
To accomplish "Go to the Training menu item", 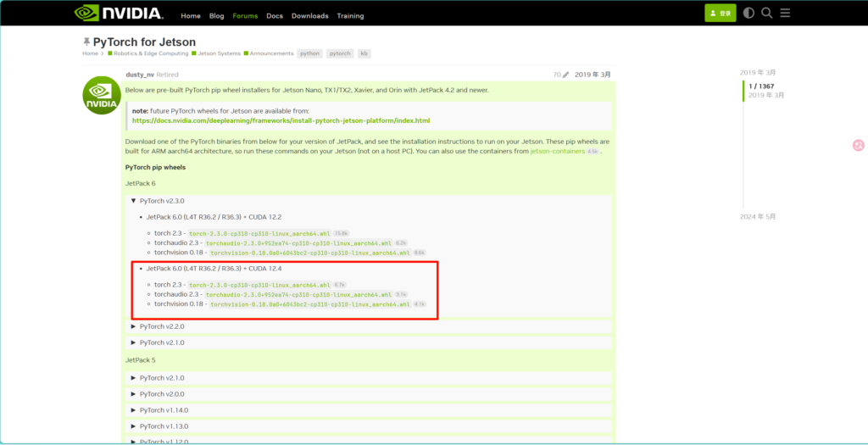I will 350,15.
